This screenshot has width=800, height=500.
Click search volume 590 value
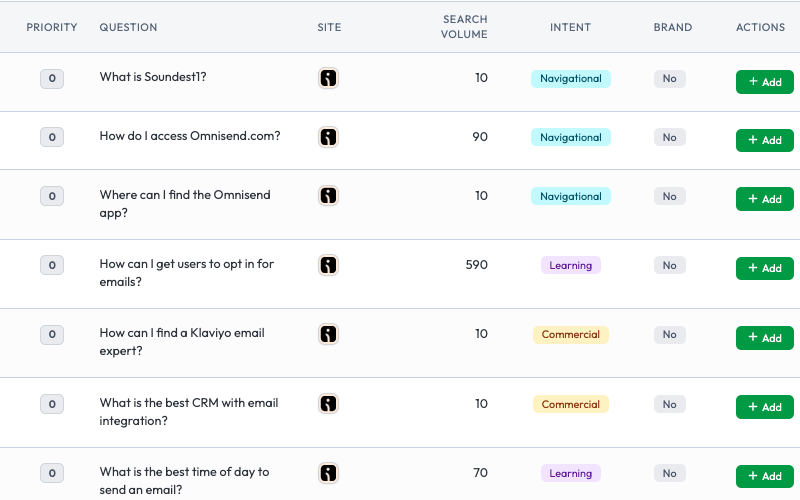pos(477,265)
